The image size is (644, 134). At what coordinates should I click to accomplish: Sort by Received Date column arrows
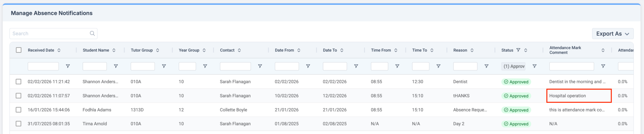coord(59,50)
